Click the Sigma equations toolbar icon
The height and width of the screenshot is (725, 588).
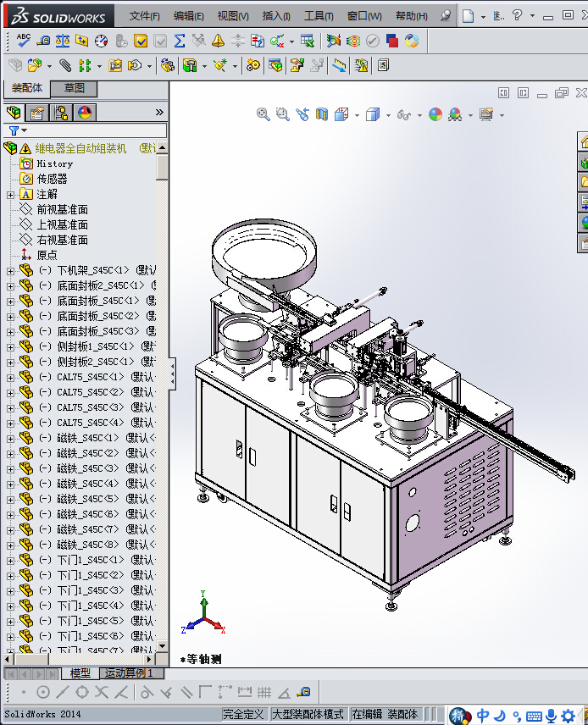pos(179,40)
